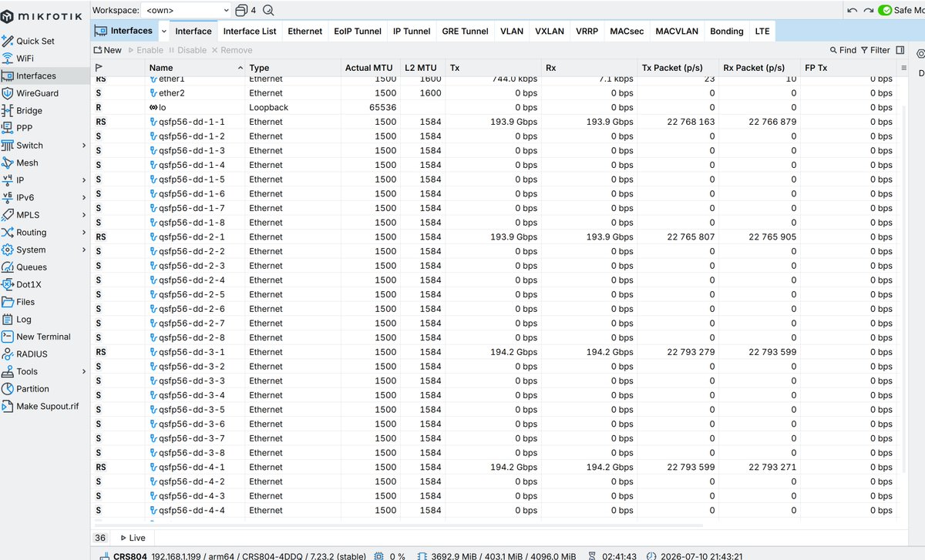
Task: Toggle the side panel layout icon
Action: [900, 50]
